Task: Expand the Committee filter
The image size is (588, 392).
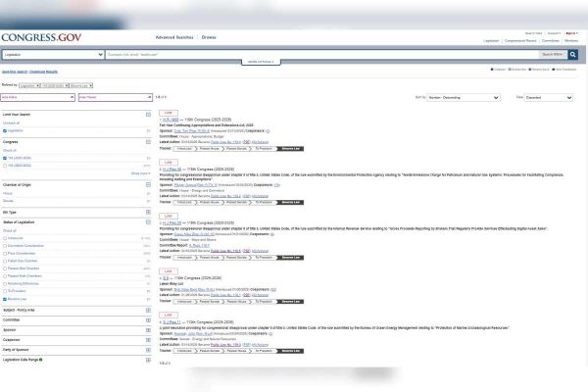Action: [148, 320]
